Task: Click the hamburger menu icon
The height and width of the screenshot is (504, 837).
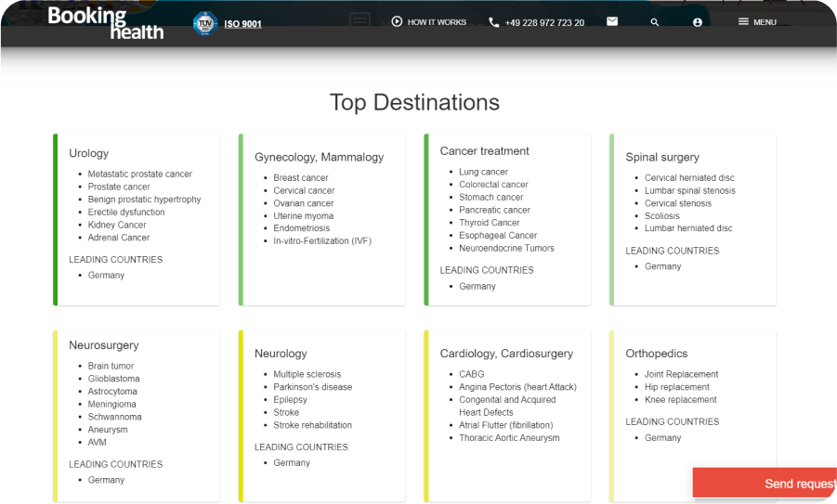Action: pyautogui.click(x=743, y=22)
